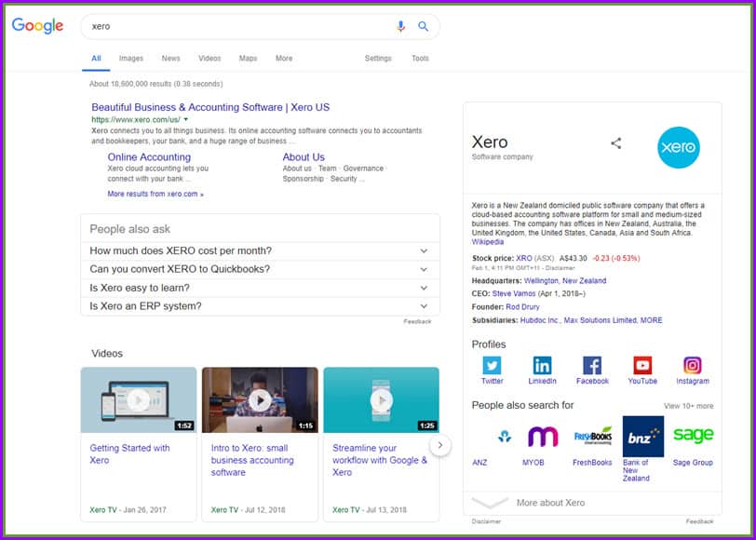Click CEO Steve Vamos link
The image size is (756, 540).
click(514, 293)
